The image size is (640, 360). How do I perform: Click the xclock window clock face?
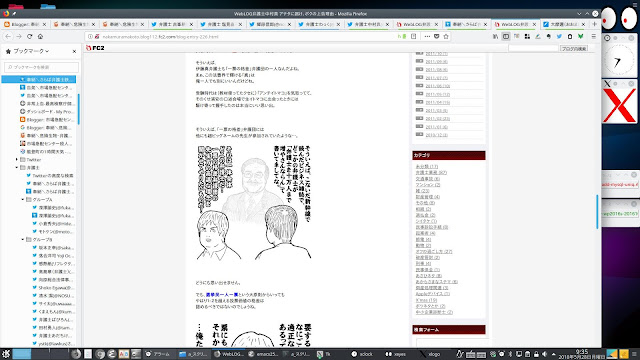(x=619, y=61)
